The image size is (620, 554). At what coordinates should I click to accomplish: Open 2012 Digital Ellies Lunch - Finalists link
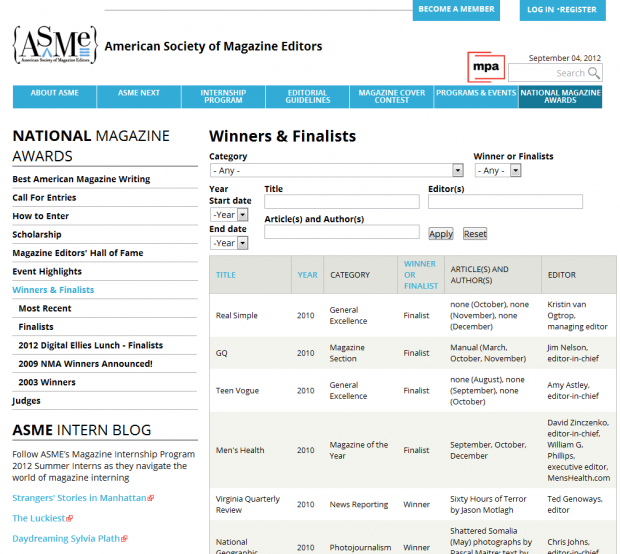coord(91,345)
